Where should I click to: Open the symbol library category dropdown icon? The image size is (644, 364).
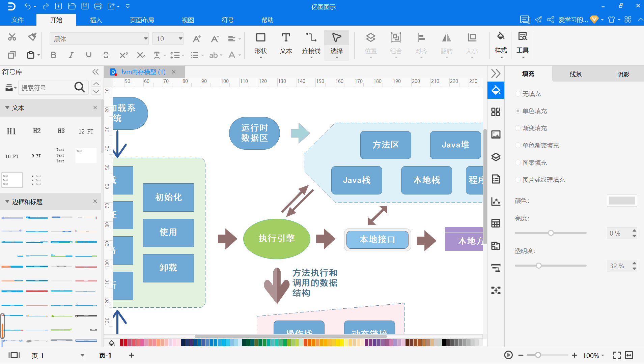11,88
